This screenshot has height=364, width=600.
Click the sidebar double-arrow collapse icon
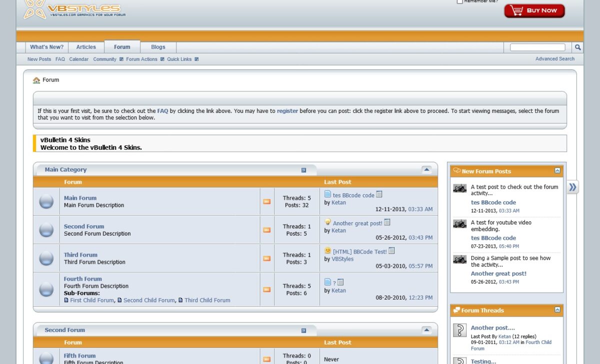tap(572, 187)
